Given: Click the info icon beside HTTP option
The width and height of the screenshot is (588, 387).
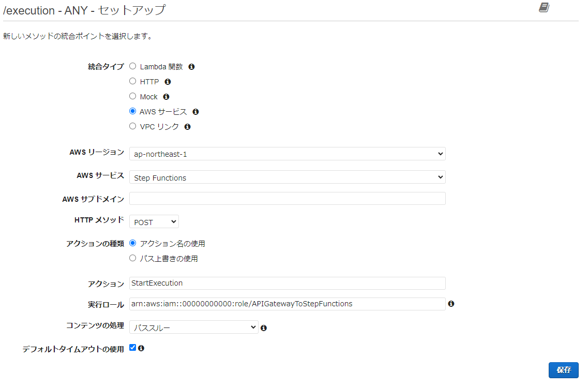Looking at the screenshot, I should click(168, 81).
